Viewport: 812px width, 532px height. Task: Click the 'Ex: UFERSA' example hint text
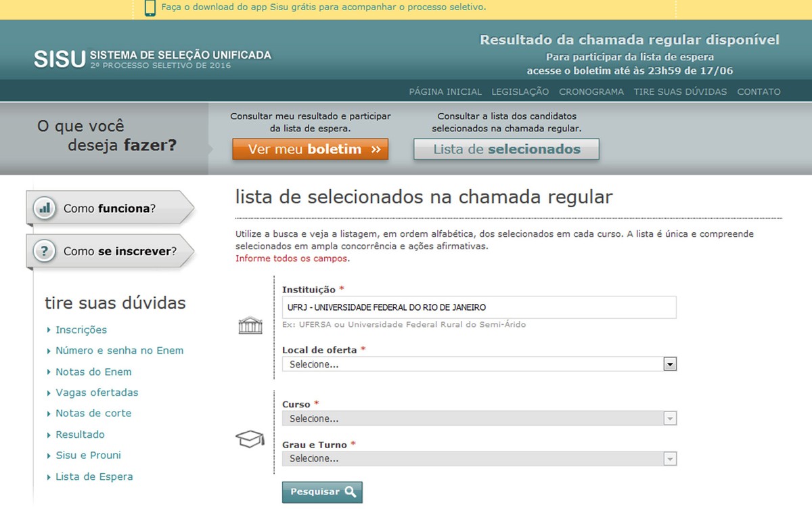(x=404, y=325)
